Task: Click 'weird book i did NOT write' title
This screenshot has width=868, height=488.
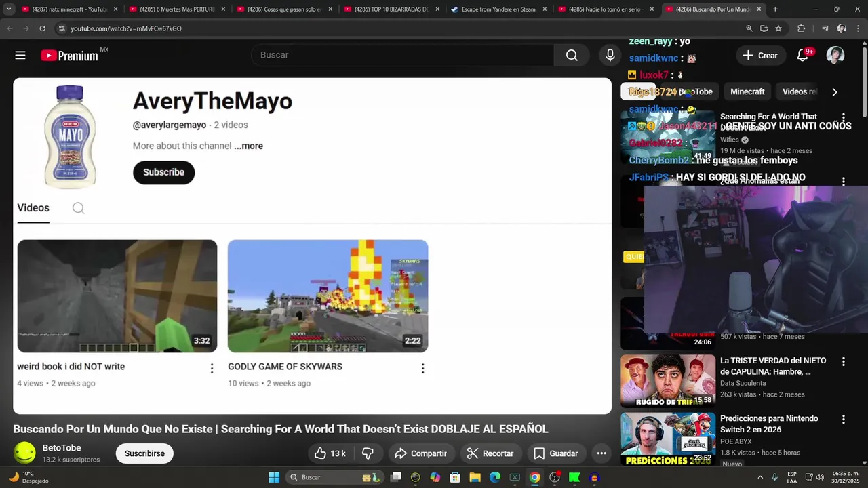Action: (x=71, y=367)
